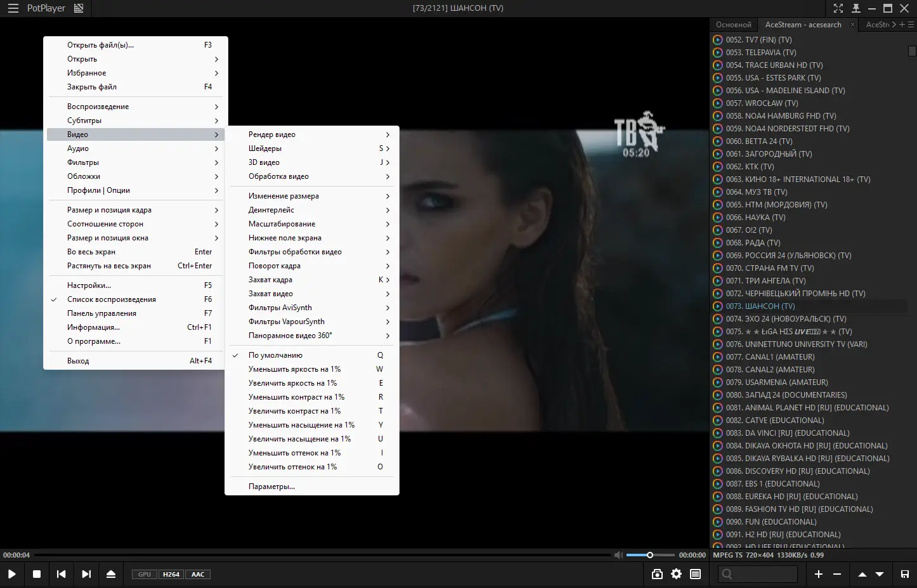The width and height of the screenshot is (917, 588).
Task: Save playlist with the floppy disk icon
Action: (905, 574)
